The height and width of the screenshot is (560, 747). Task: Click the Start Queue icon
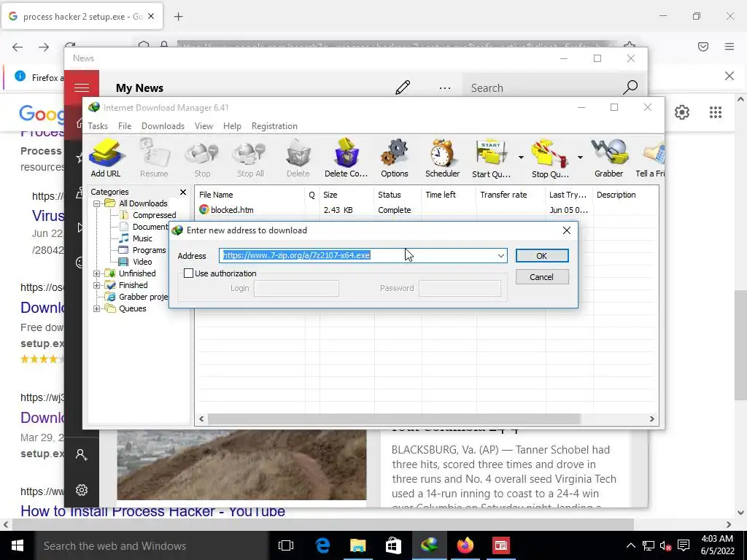[x=491, y=158]
